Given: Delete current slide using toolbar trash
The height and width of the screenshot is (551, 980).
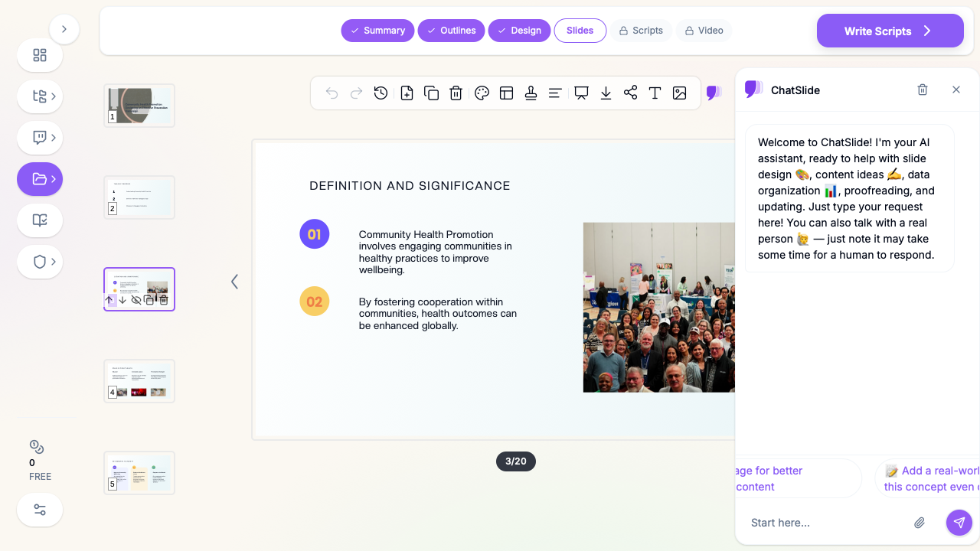Looking at the screenshot, I should (456, 93).
